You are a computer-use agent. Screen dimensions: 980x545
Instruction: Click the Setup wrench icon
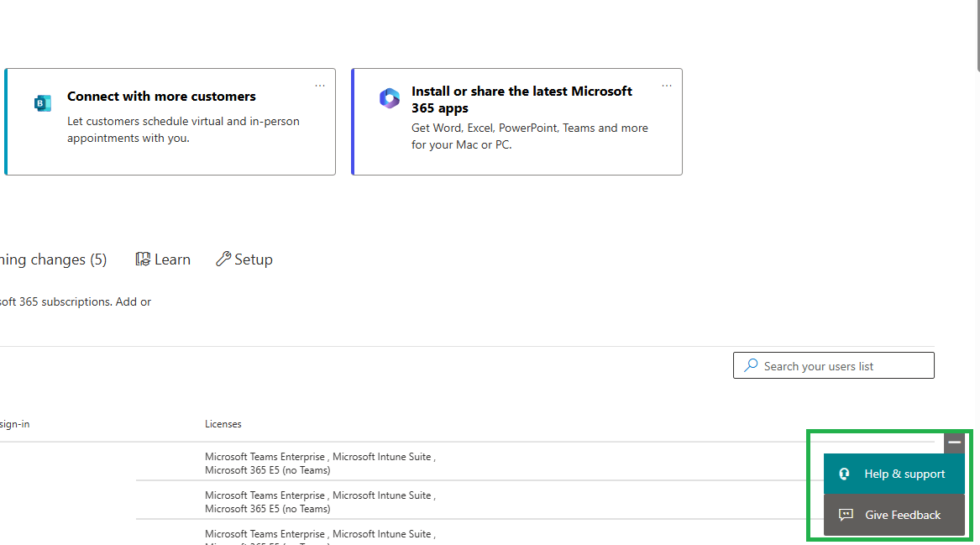[x=223, y=259]
